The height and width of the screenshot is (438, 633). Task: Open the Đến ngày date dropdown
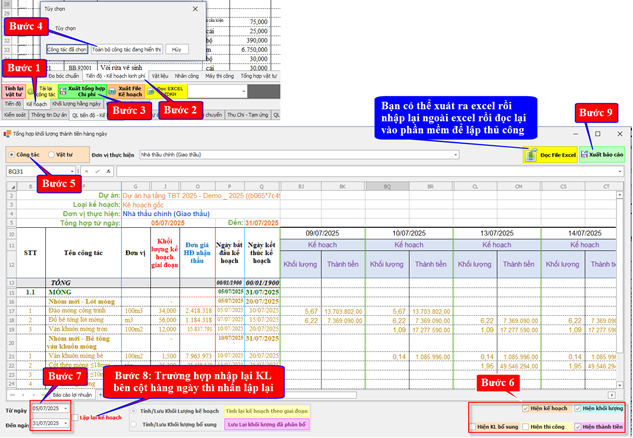tap(67, 424)
